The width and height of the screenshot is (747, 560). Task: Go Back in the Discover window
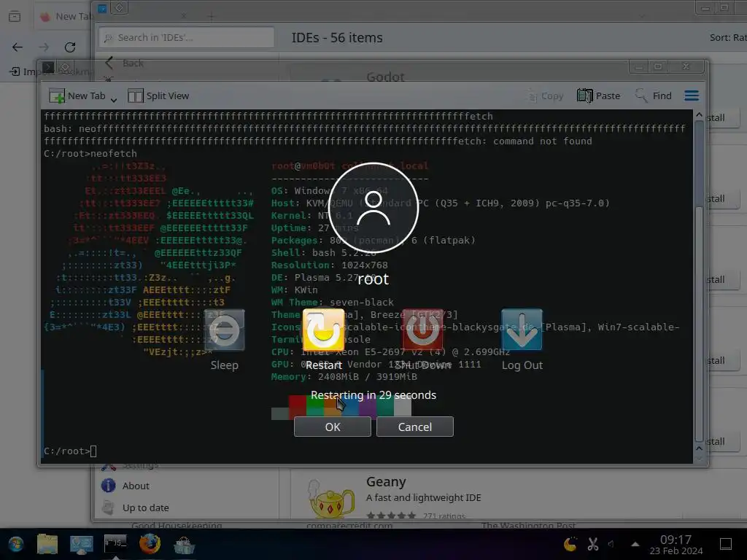pos(124,63)
